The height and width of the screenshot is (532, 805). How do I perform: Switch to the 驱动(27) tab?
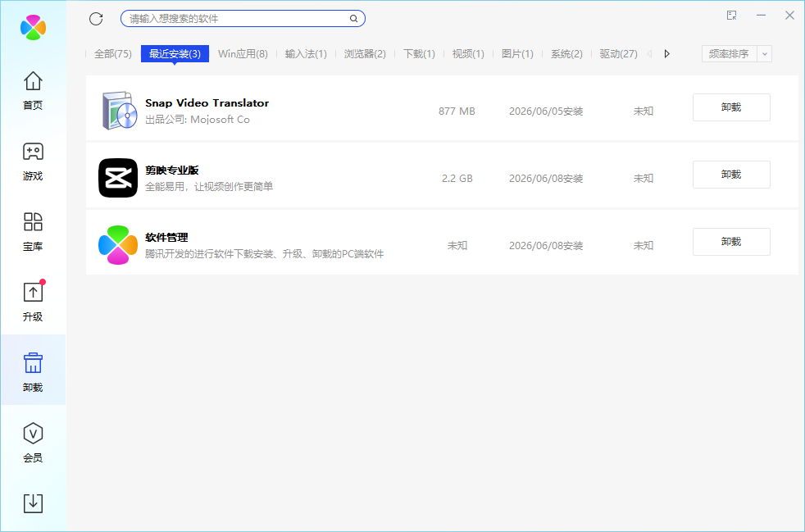click(619, 53)
